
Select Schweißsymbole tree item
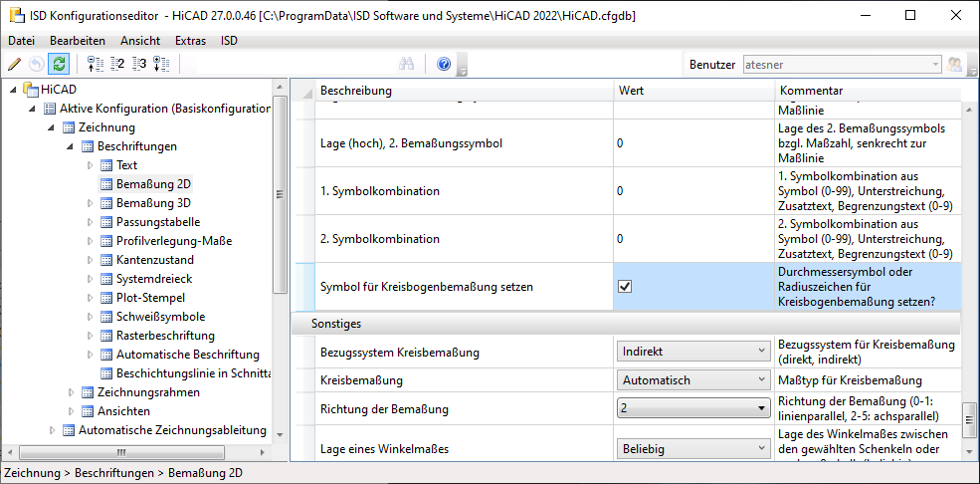click(160, 317)
